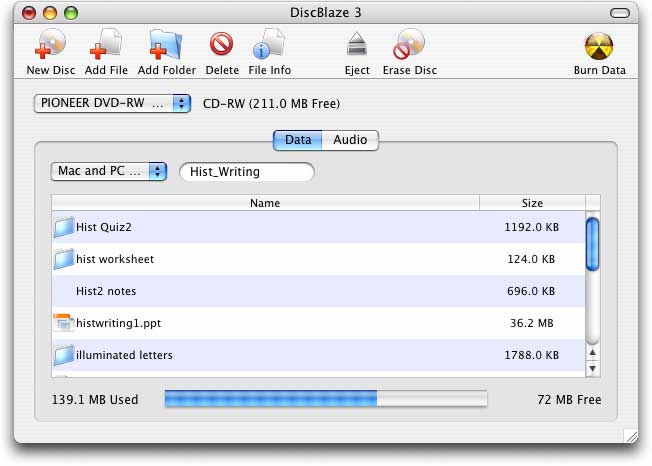
Task: Switch to the Audio tab
Action: [x=350, y=140]
